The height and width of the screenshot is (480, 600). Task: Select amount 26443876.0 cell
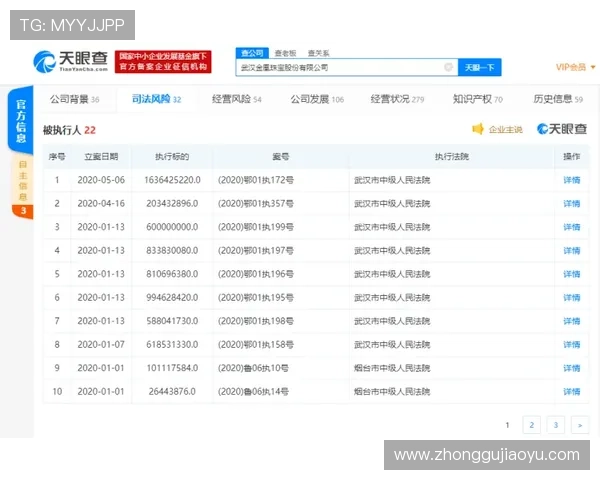click(x=172, y=392)
